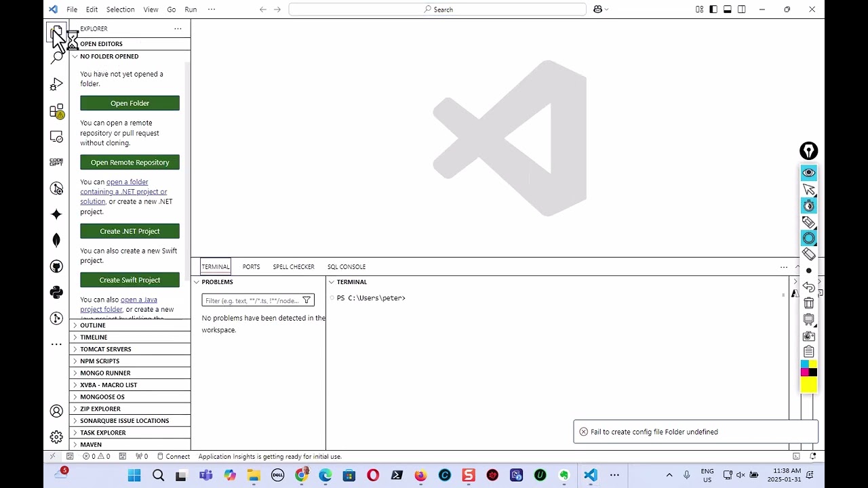Open the Manage gear icon
868x488 pixels.
(56, 437)
